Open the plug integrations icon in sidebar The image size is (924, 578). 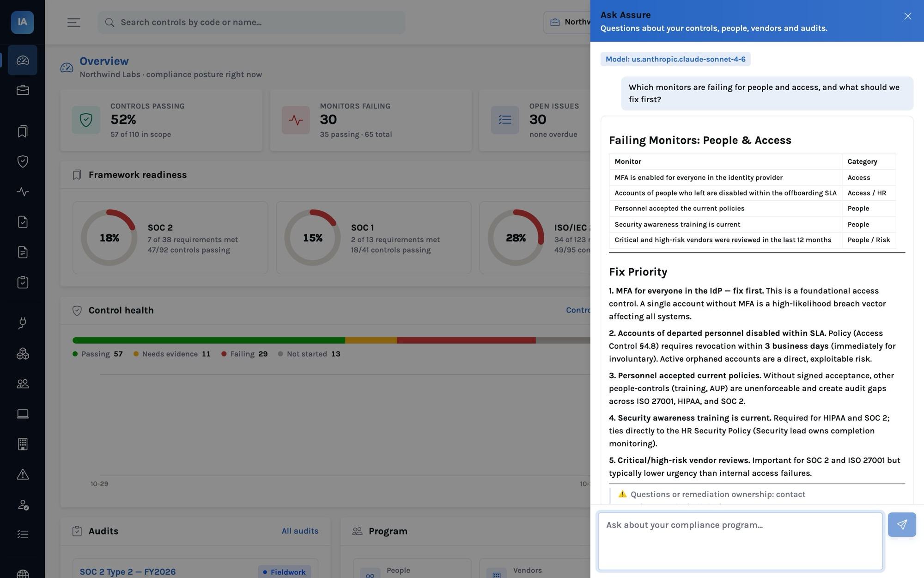23,323
